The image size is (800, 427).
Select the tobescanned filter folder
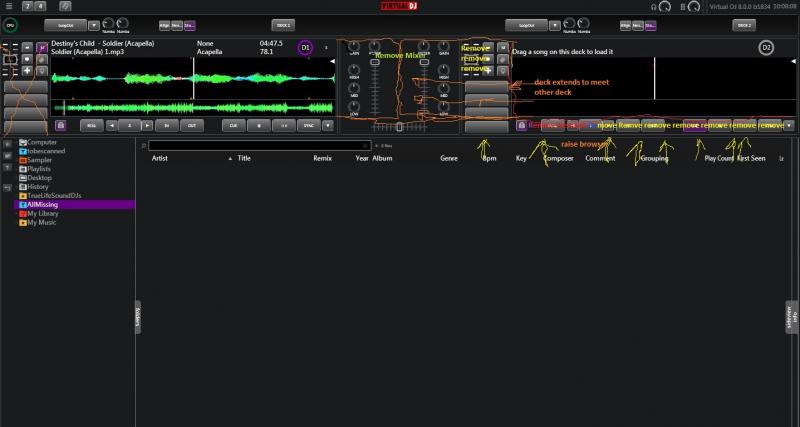click(42, 151)
